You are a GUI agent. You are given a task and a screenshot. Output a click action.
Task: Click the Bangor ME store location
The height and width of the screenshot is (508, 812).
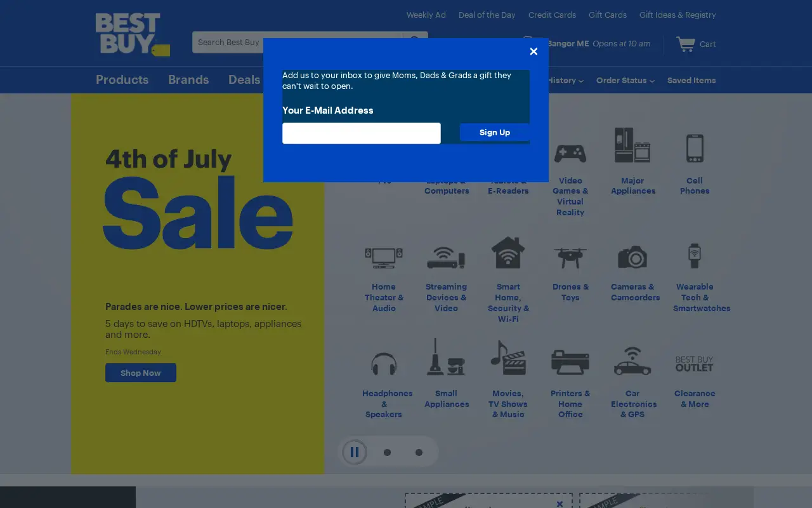click(568, 44)
